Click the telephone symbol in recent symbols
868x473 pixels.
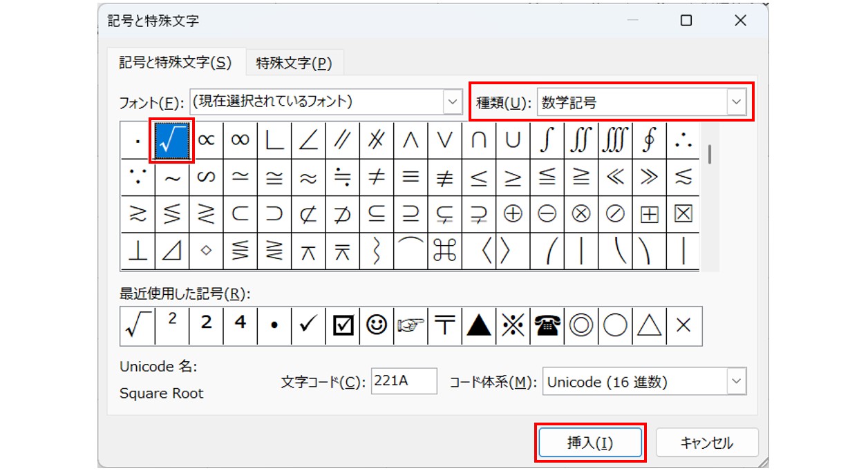547,325
